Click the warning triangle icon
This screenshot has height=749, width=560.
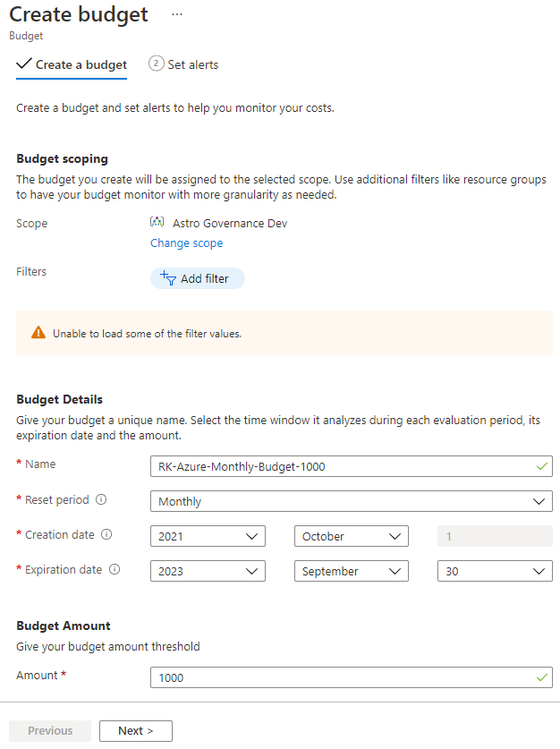38,333
